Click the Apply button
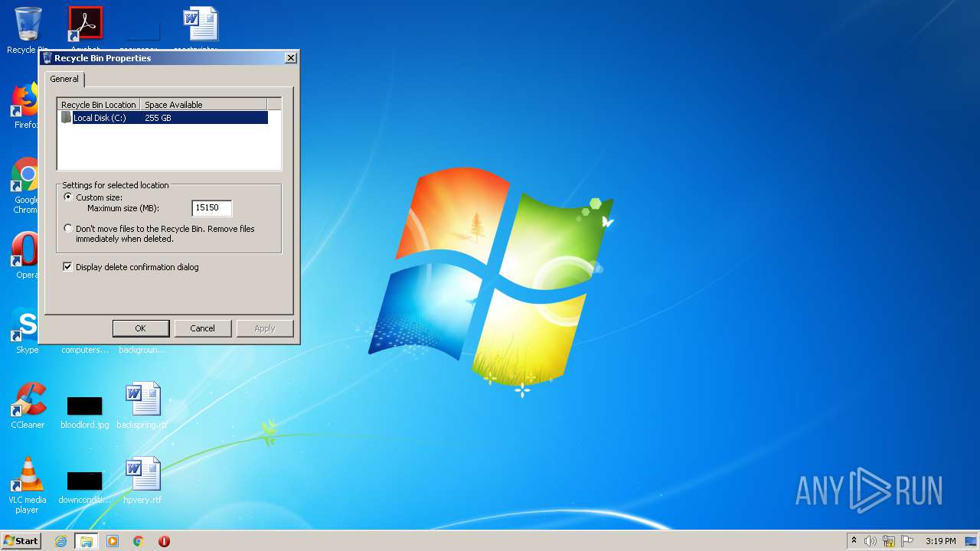 click(265, 328)
